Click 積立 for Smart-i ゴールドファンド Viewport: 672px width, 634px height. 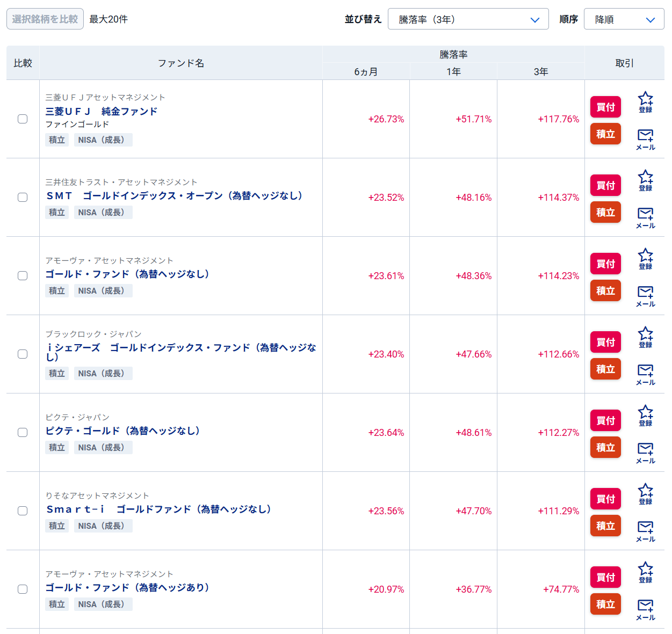click(605, 526)
